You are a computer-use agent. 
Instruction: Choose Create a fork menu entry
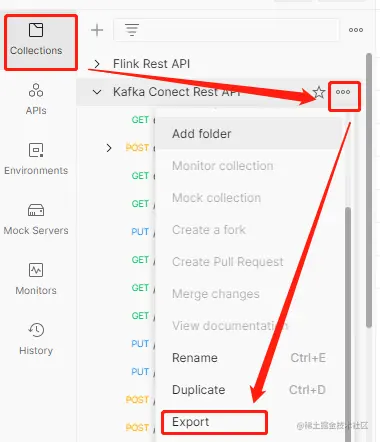click(248, 230)
